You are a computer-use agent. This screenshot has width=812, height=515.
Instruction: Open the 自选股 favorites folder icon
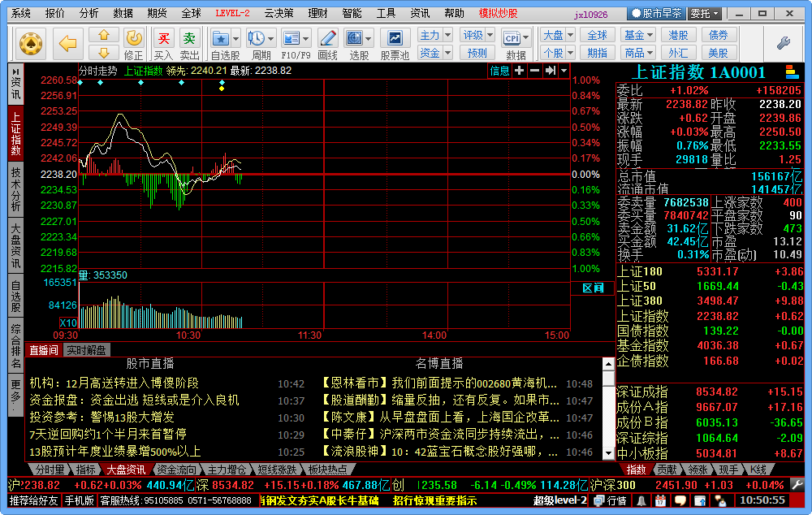click(221, 38)
